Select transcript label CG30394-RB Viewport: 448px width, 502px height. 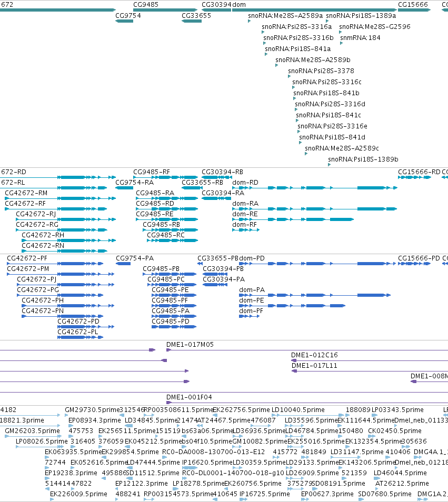point(222,172)
